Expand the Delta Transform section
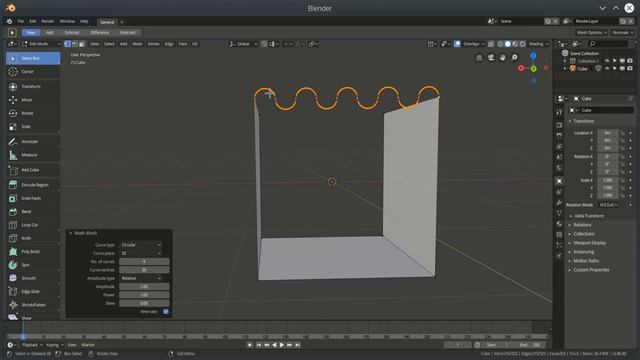Screen dimensions: 640x360 click(x=589, y=216)
